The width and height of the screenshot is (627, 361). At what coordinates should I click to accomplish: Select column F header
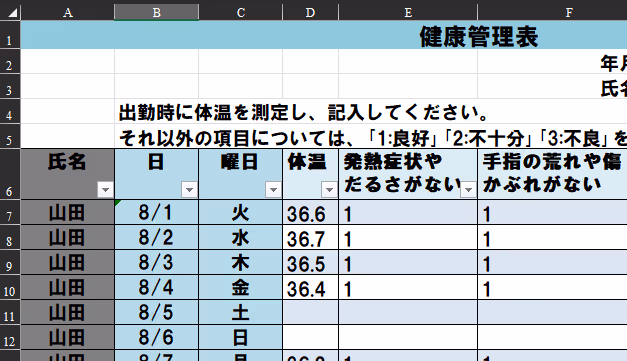click(x=553, y=12)
